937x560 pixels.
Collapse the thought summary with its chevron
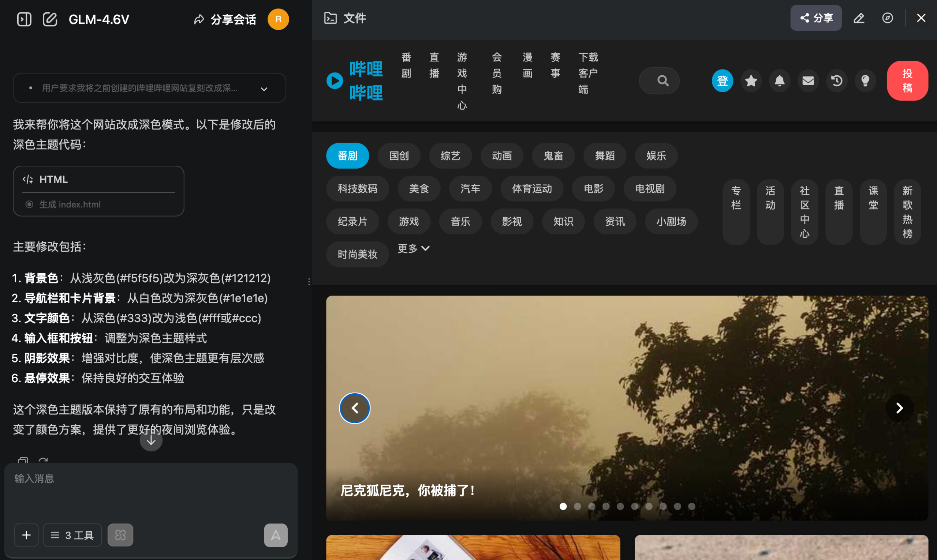(264, 88)
